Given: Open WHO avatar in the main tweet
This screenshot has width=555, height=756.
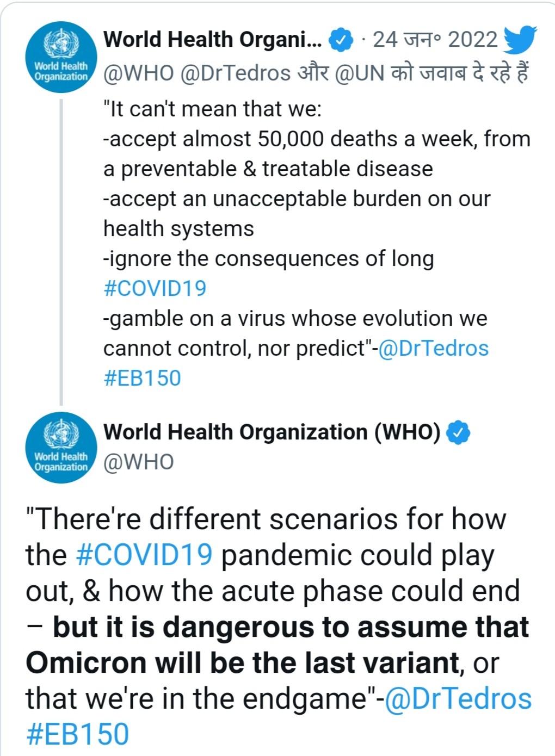Looking at the screenshot, I should [x=61, y=448].
